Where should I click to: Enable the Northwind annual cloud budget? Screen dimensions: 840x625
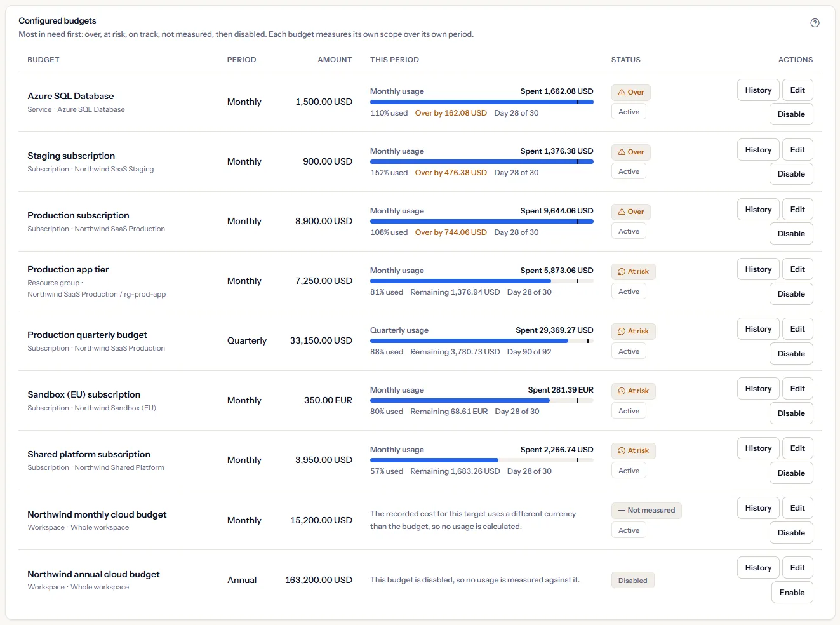point(792,593)
